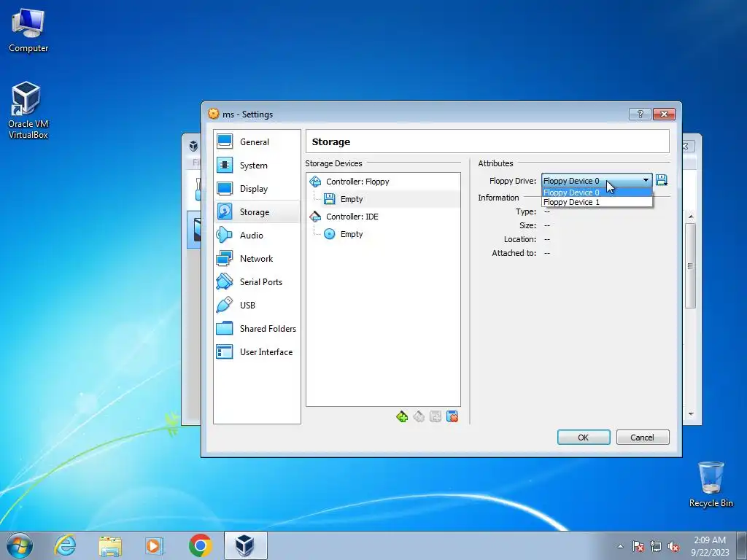The width and height of the screenshot is (747, 560).
Task: Launch Google Chrome from the taskbar
Action: coord(200,545)
